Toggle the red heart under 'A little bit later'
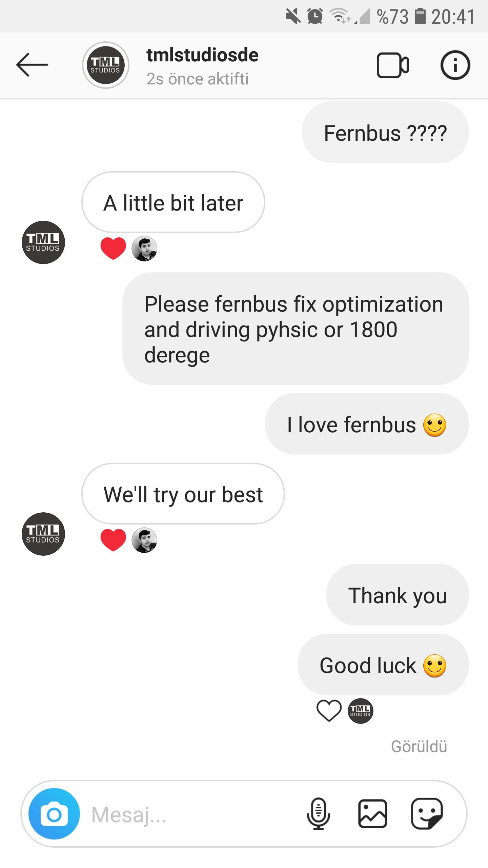 tap(113, 249)
